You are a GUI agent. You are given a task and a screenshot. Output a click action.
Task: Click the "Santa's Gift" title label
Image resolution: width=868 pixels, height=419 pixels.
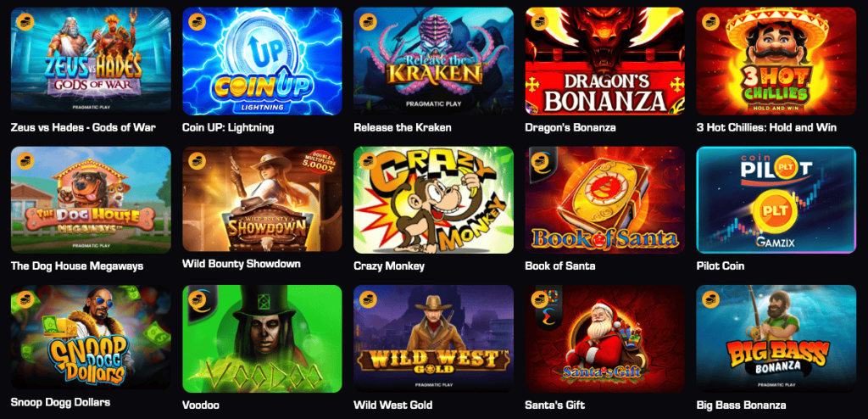pyautogui.click(x=554, y=405)
